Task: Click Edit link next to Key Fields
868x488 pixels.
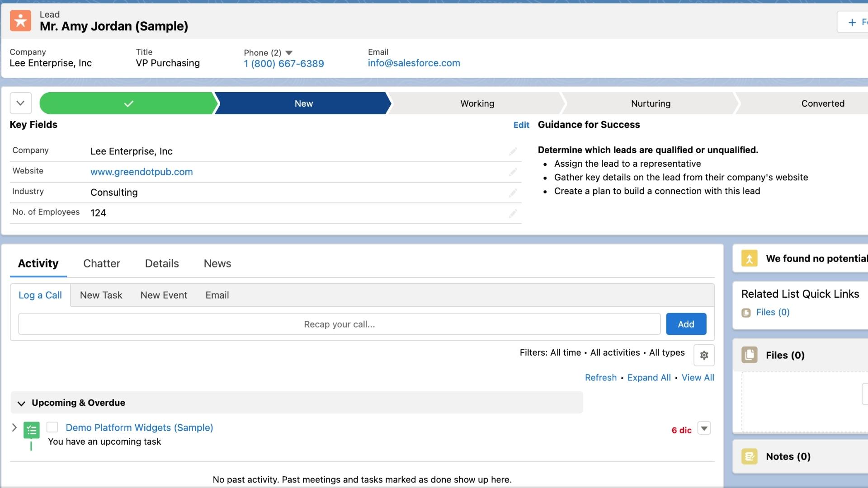Action: [521, 125]
